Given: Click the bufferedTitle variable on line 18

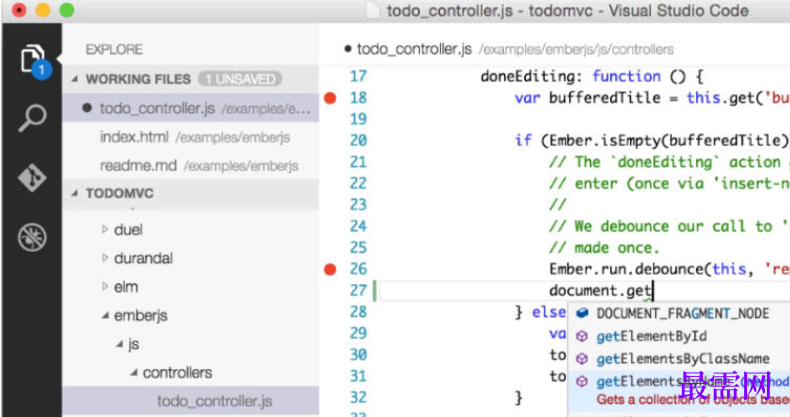Looking at the screenshot, I should pyautogui.click(x=605, y=98).
